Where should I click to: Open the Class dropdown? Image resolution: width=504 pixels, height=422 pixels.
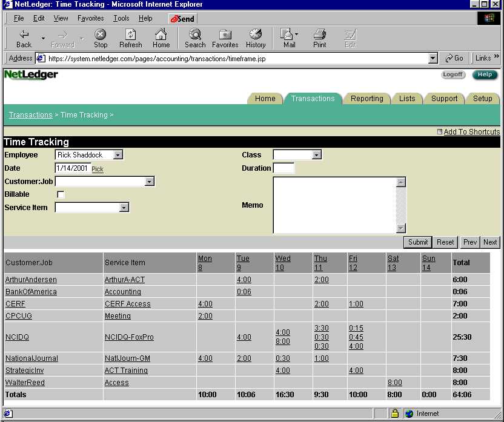[x=316, y=155]
